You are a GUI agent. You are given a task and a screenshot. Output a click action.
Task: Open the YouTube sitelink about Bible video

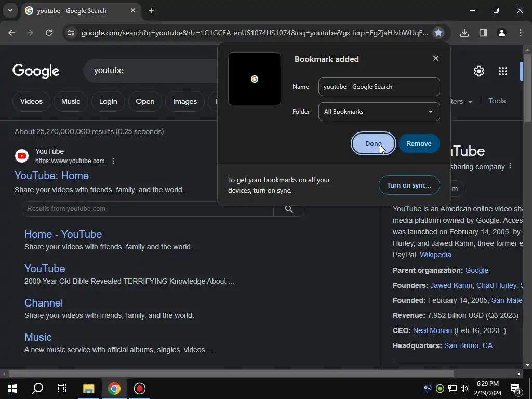click(x=45, y=269)
